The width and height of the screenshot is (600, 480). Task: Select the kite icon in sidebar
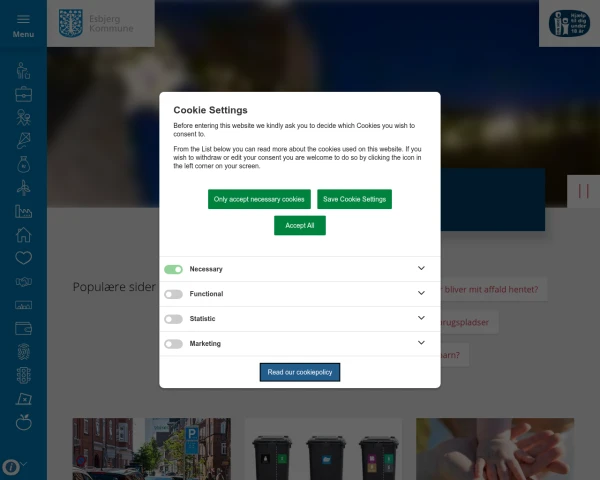(x=23, y=141)
